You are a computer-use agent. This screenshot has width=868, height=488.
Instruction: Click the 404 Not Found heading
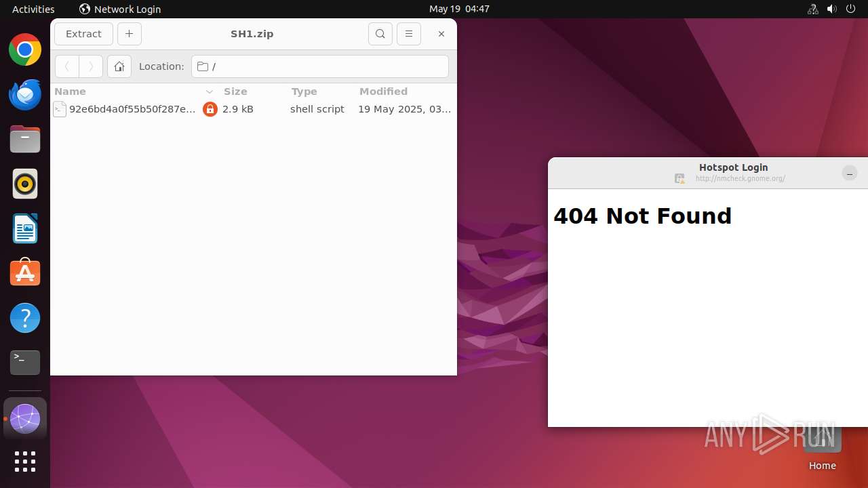643,216
